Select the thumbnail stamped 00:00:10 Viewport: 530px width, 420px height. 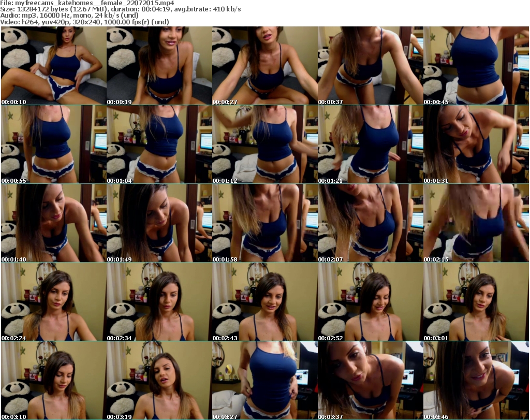54,66
